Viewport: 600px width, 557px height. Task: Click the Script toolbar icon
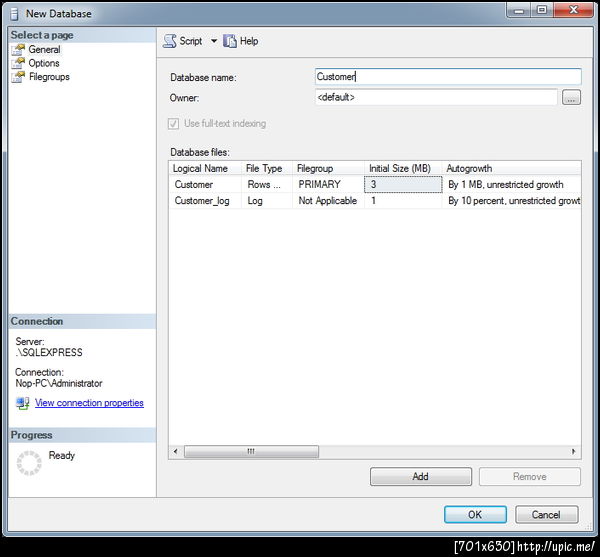coord(170,41)
